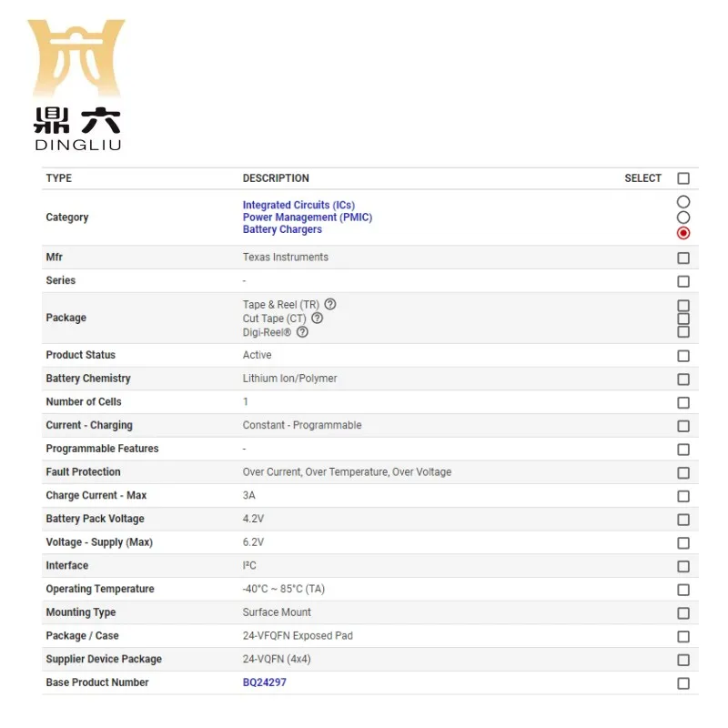Check the Fault Protection checkbox
The height and width of the screenshot is (728, 728).
coord(683,472)
